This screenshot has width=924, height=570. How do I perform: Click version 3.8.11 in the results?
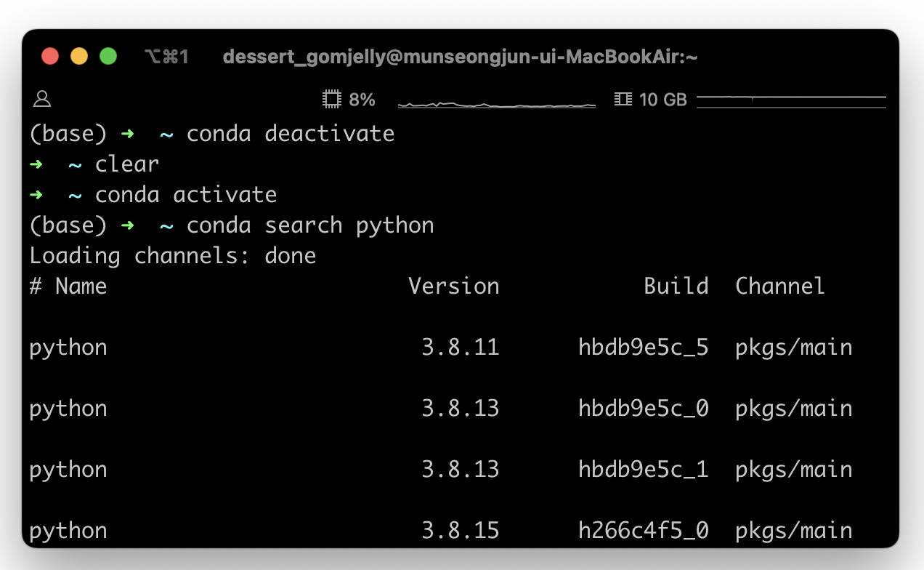click(461, 348)
